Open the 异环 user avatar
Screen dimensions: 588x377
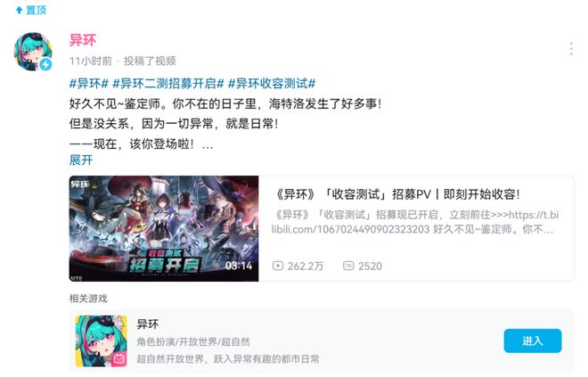33,52
